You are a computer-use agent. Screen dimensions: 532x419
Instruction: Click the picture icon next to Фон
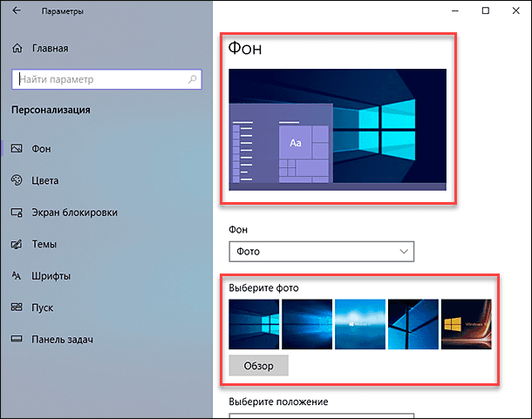(17, 148)
